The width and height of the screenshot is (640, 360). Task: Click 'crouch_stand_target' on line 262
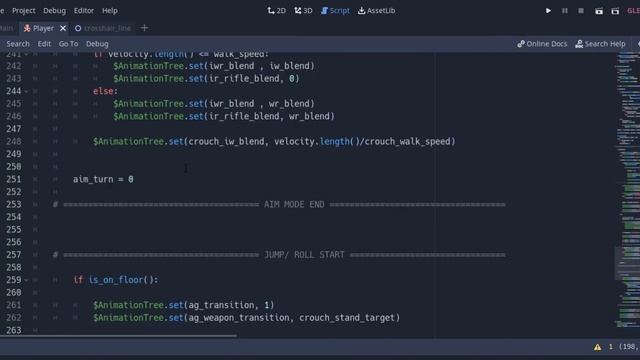click(347, 318)
